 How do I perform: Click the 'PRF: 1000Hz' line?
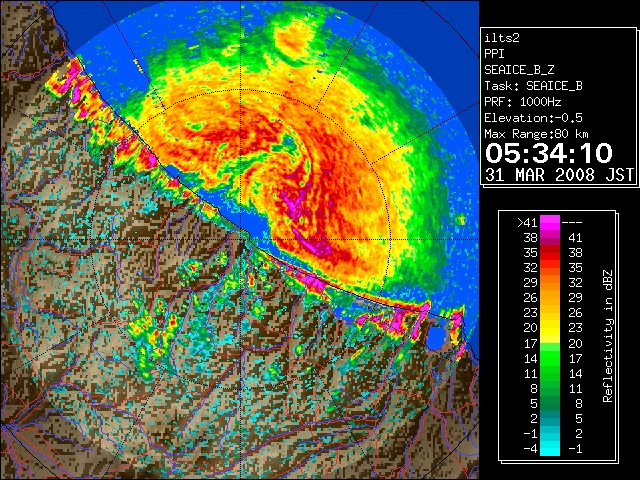click(523, 102)
